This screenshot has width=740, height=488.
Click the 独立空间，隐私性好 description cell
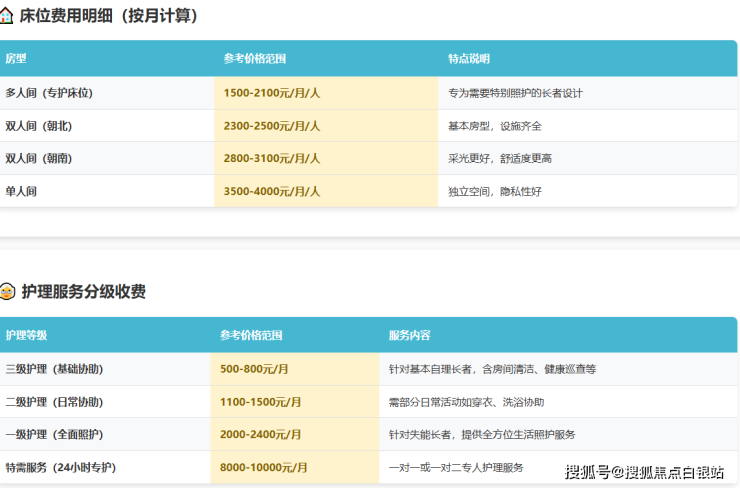coord(495,191)
